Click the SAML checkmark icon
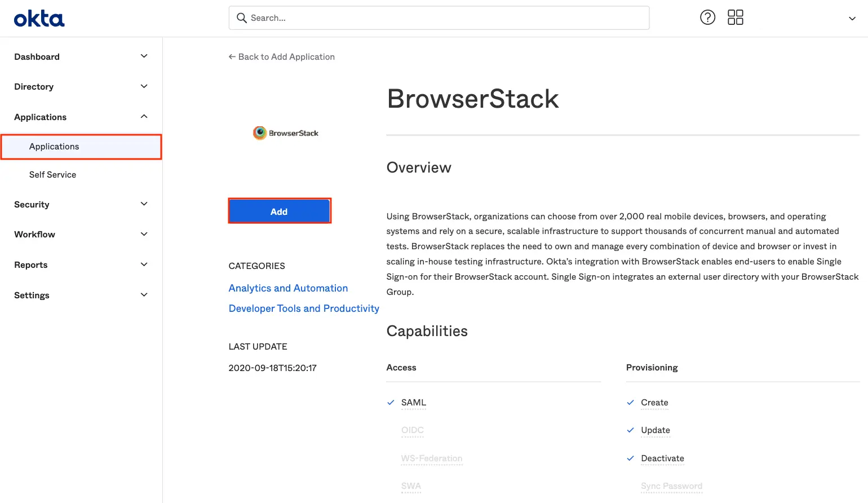The width and height of the screenshot is (868, 503). [391, 403]
